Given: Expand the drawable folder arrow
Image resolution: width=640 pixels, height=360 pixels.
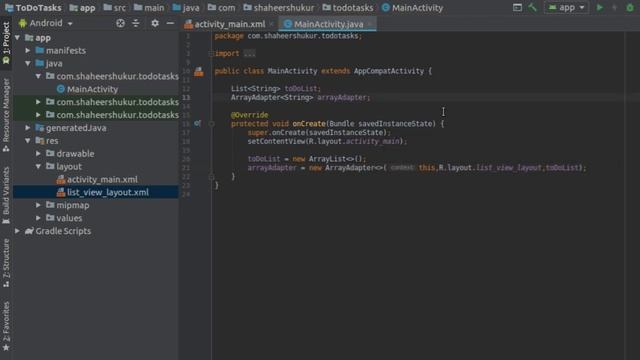Looking at the screenshot, I should click(38, 153).
